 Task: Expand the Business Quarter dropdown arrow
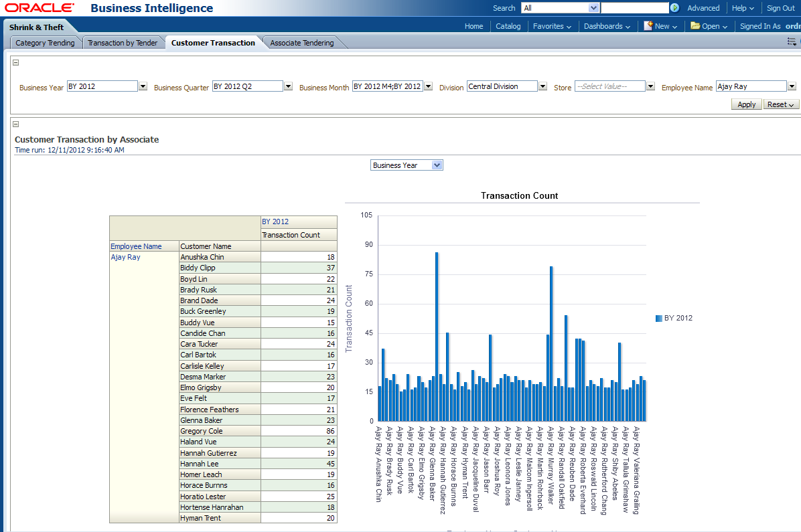(x=288, y=86)
